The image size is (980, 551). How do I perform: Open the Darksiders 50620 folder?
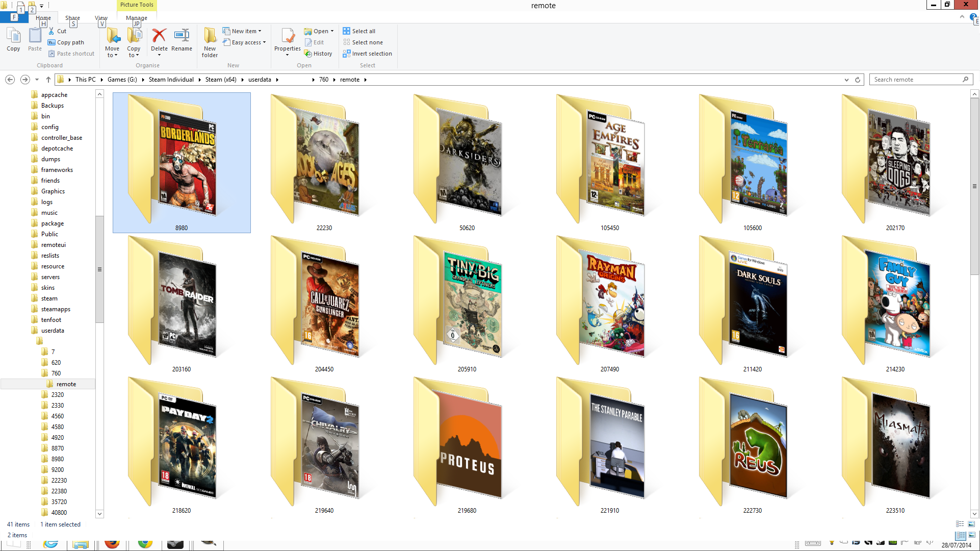pos(467,162)
